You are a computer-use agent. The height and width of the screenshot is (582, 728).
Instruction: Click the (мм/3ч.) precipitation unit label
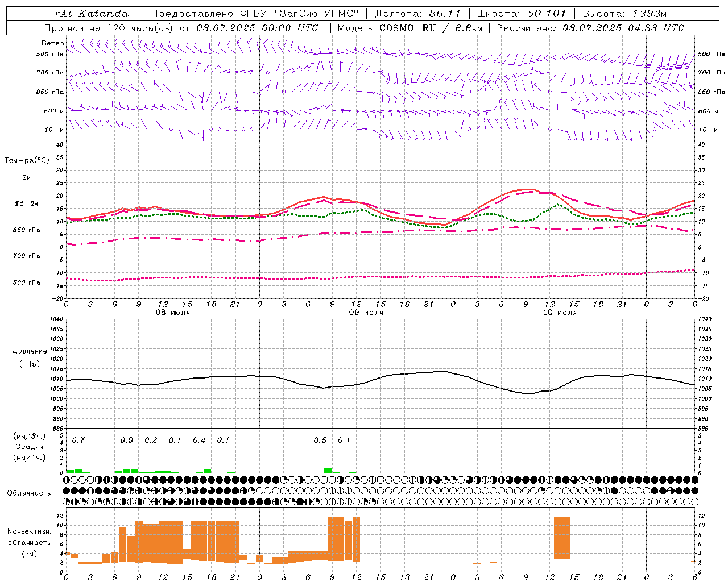point(30,436)
